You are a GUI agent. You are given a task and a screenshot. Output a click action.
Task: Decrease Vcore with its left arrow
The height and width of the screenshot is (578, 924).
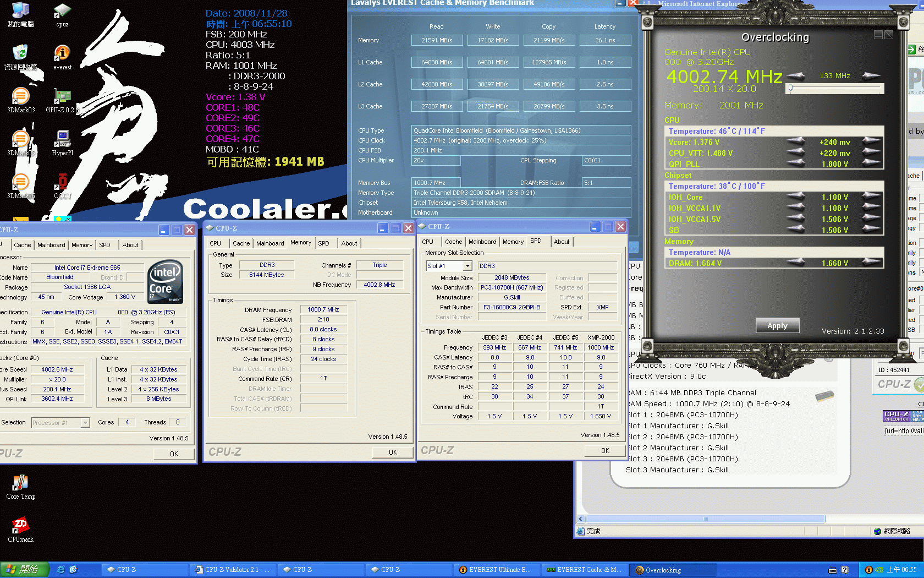coord(795,142)
